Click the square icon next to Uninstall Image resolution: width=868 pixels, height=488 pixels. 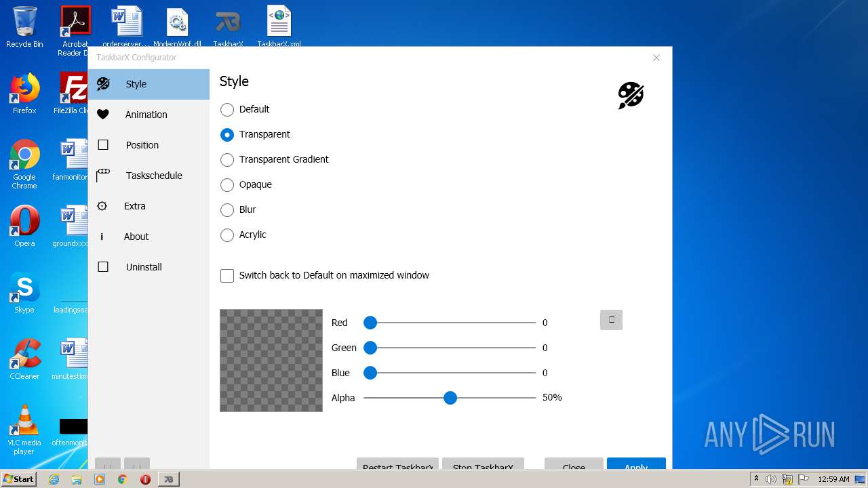(103, 267)
